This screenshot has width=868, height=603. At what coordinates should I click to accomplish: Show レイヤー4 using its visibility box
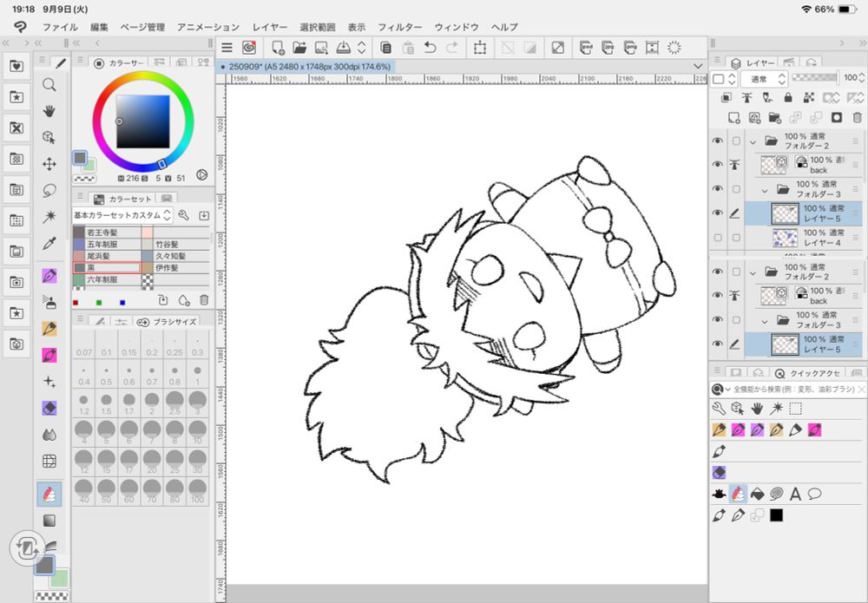(718, 238)
